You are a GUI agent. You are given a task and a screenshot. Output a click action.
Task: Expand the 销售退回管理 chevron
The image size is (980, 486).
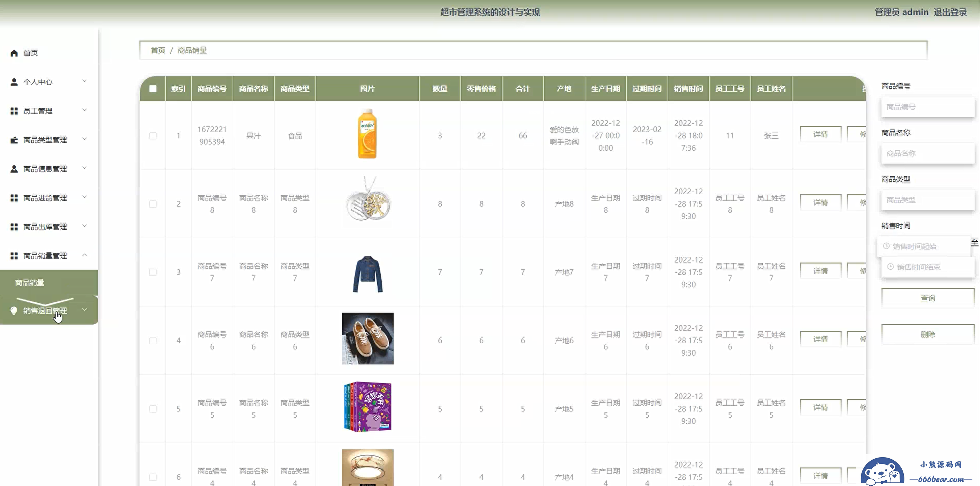point(85,310)
